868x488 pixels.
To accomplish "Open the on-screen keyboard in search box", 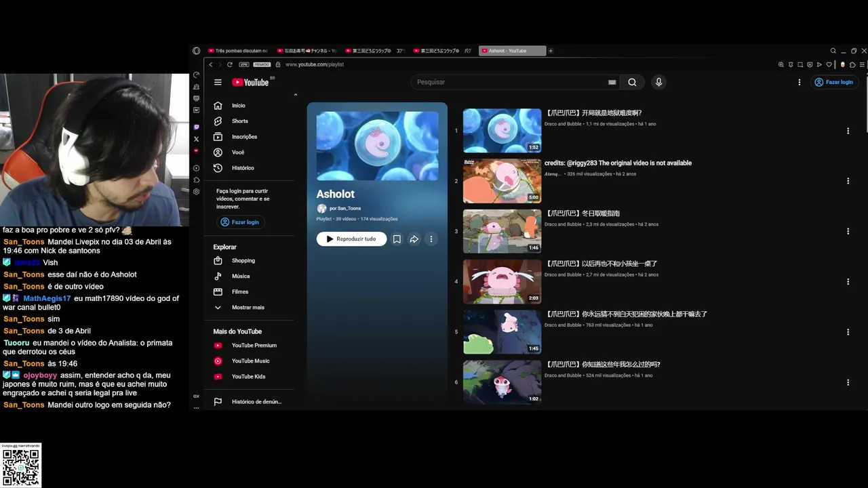I will 612,82.
